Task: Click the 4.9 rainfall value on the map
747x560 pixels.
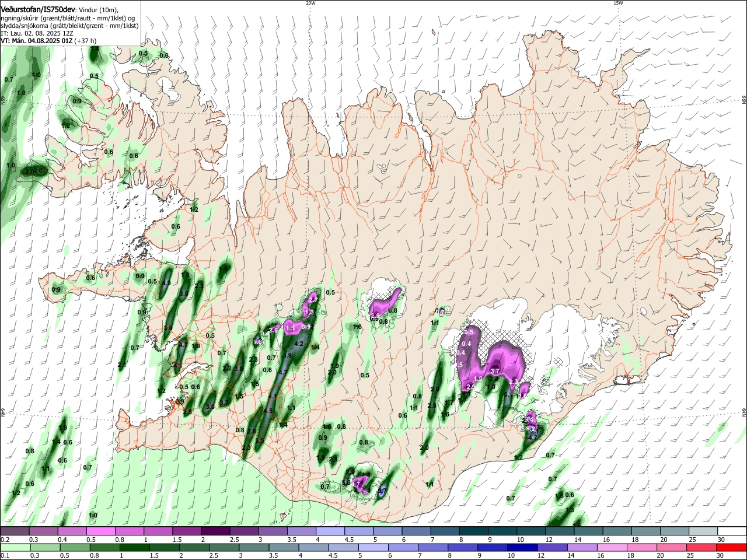Action: tap(166, 283)
